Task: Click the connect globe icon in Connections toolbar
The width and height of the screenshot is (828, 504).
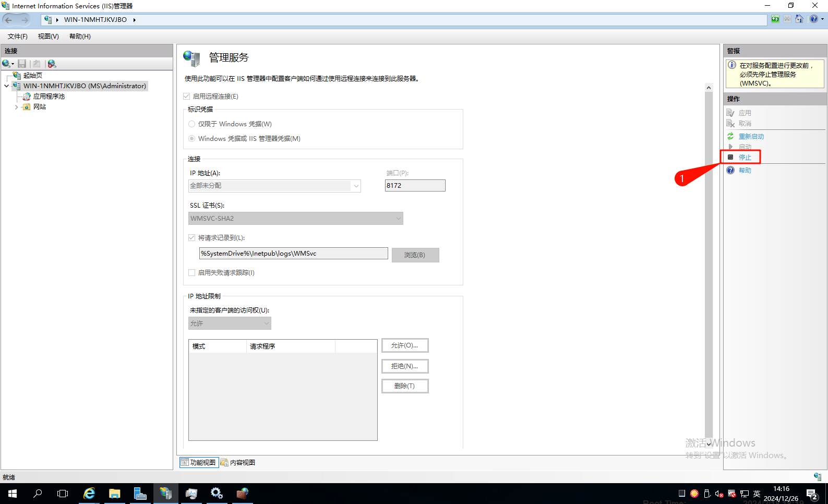Action: coord(6,64)
